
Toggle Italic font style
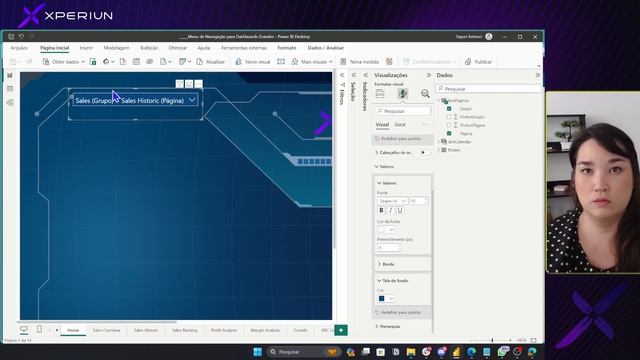coord(391,210)
